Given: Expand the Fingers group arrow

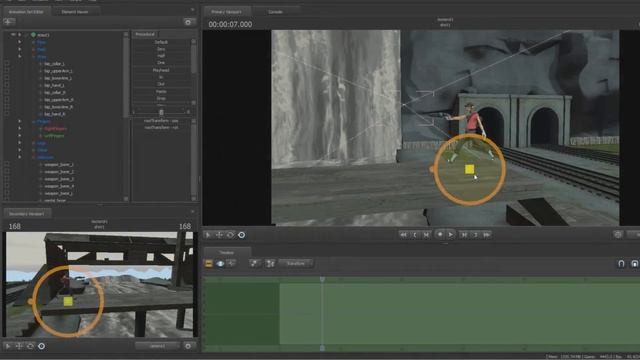Looking at the screenshot, I should pyautogui.click(x=20, y=121).
